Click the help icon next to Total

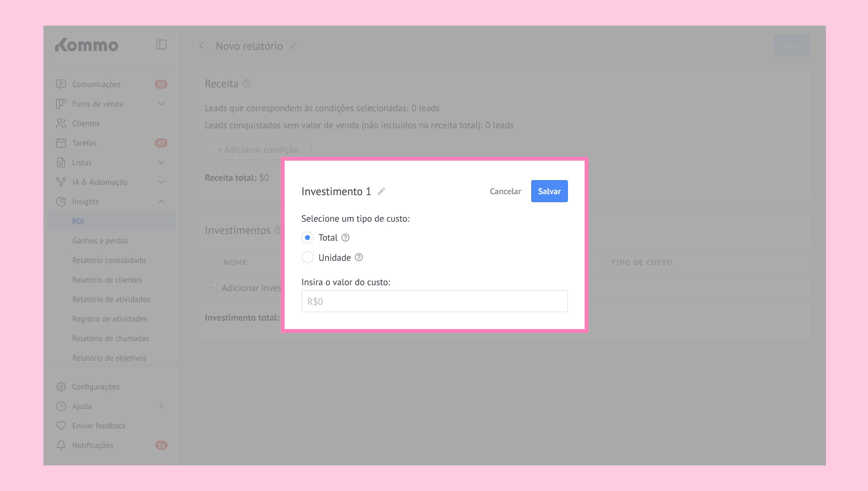click(345, 238)
